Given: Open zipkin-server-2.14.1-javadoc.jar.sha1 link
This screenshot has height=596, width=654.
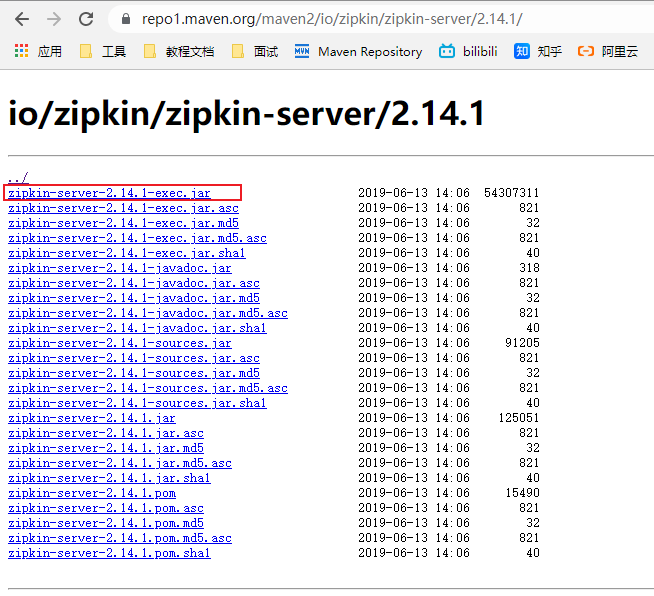Looking at the screenshot, I should click(137, 328).
